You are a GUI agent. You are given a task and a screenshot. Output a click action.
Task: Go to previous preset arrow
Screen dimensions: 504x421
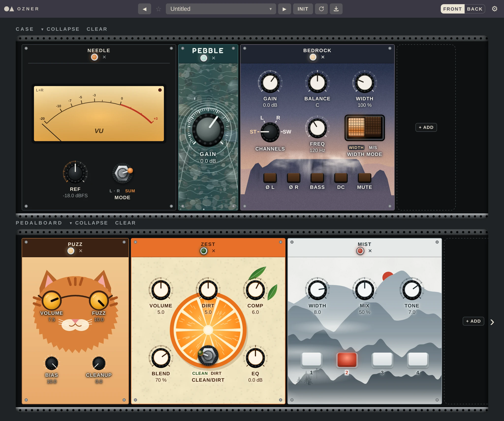click(x=144, y=9)
